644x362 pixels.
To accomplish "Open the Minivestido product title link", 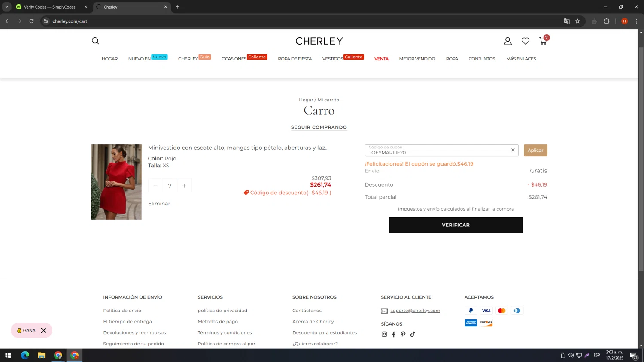I will click(x=238, y=148).
